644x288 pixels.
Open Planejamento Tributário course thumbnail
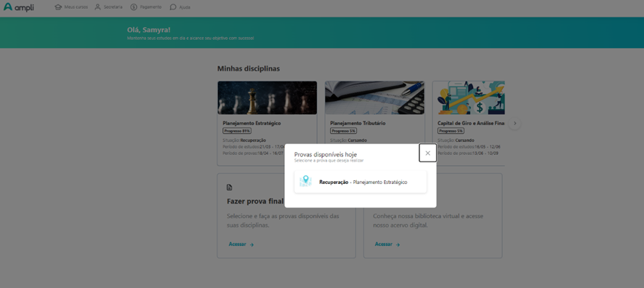(374, 97)
